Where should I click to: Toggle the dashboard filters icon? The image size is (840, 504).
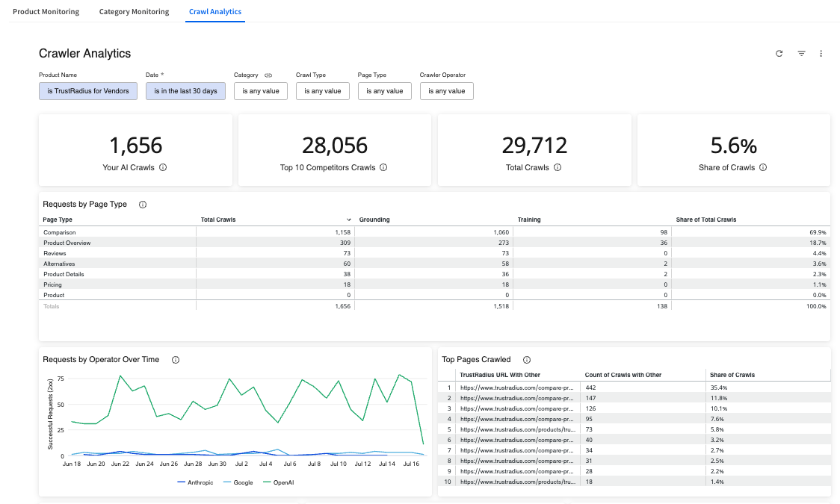coord(801,54)
